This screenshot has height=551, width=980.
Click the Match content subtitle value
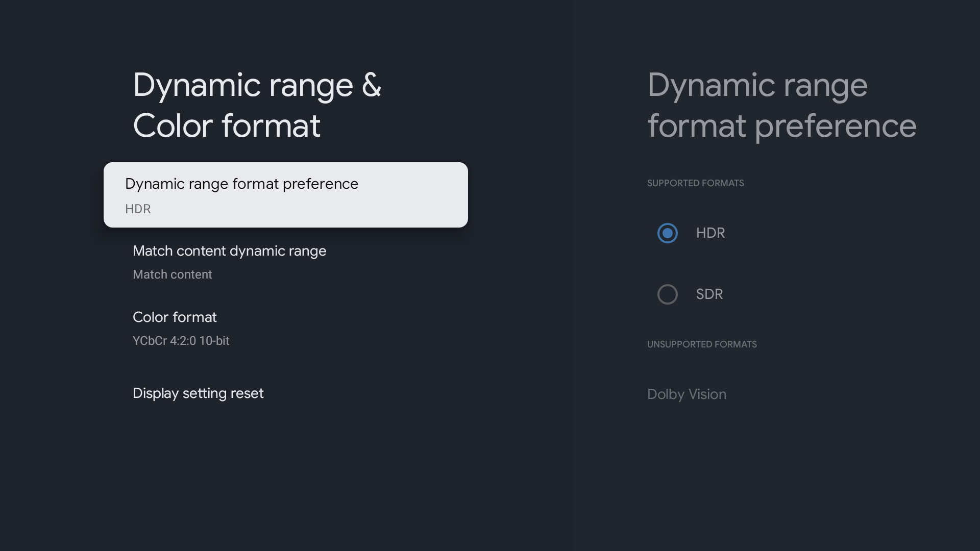point(172,274)
